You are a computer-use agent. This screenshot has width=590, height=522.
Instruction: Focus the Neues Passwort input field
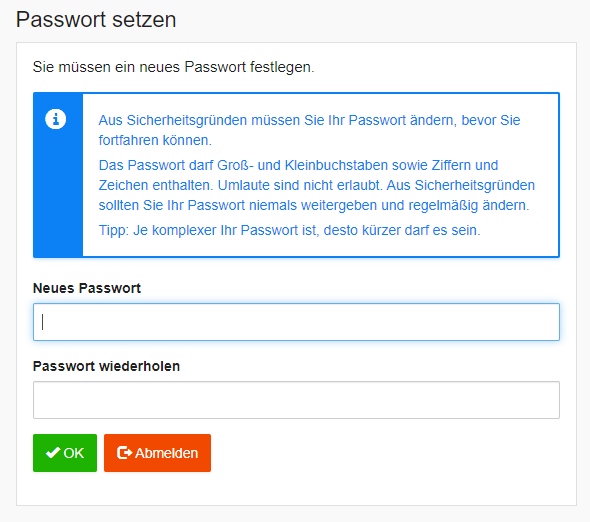(296, 322)
